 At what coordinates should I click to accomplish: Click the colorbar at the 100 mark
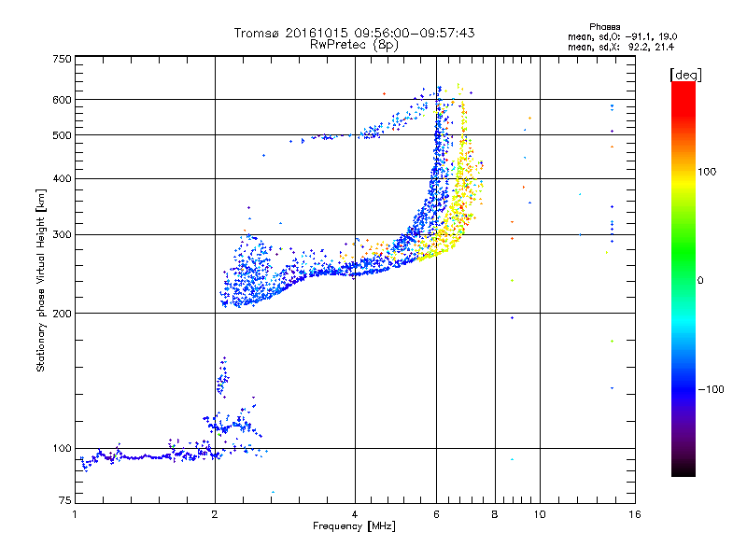(684, 172)
